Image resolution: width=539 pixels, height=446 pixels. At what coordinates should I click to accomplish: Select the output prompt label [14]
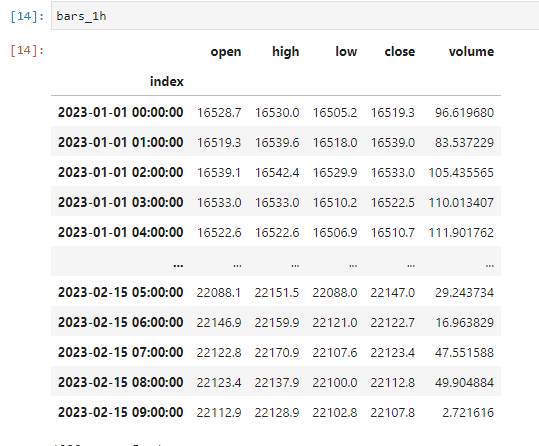point(27,51)
